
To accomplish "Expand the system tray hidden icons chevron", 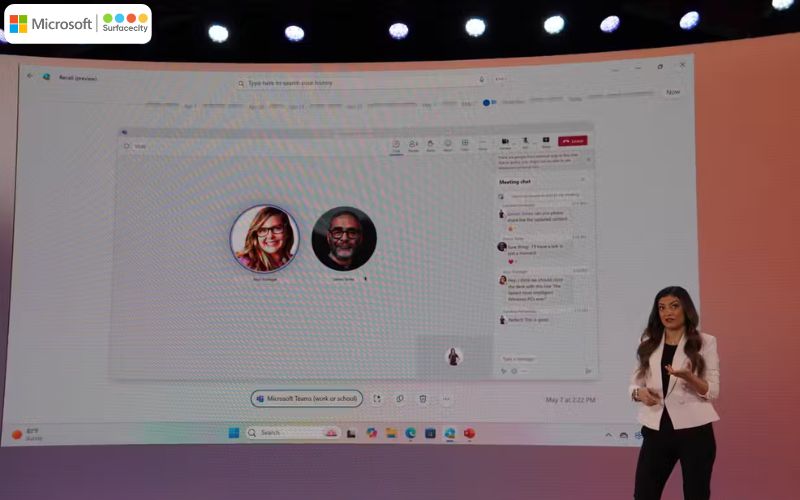I will coord(607,435).
